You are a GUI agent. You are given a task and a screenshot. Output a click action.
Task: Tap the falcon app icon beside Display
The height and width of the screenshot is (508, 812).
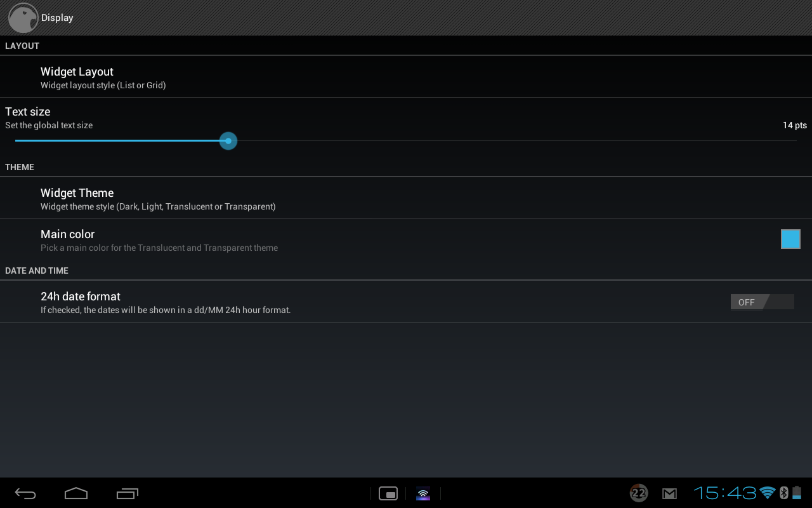click(x=23, y=18)
